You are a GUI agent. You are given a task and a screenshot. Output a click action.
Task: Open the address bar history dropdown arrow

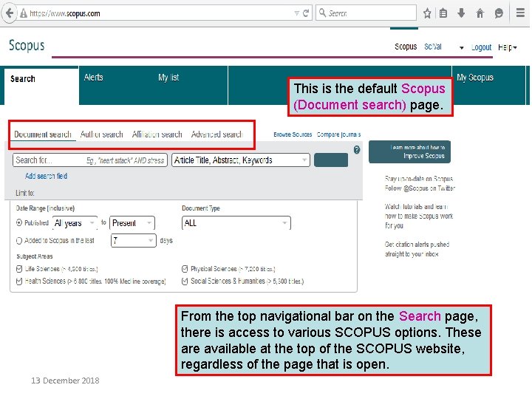[296, 13]
